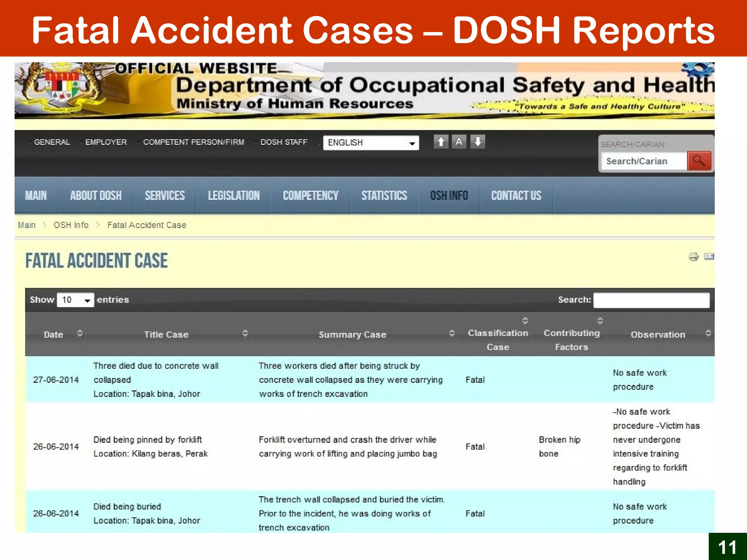Sort by Contributing Factors column arrows
The width and height of the screenshot is (747, 560).
[600, 320]
